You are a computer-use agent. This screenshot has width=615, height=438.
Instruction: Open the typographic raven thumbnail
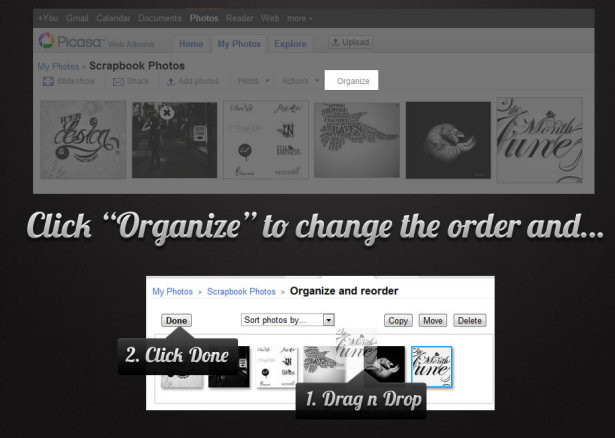pos(357,140)
